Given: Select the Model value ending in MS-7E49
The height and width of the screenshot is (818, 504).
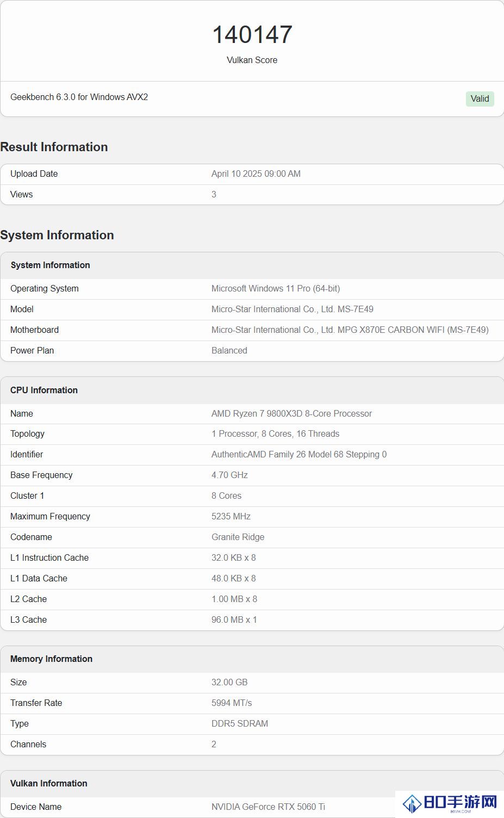Looking at the screenshot, I should coord(293,309).
